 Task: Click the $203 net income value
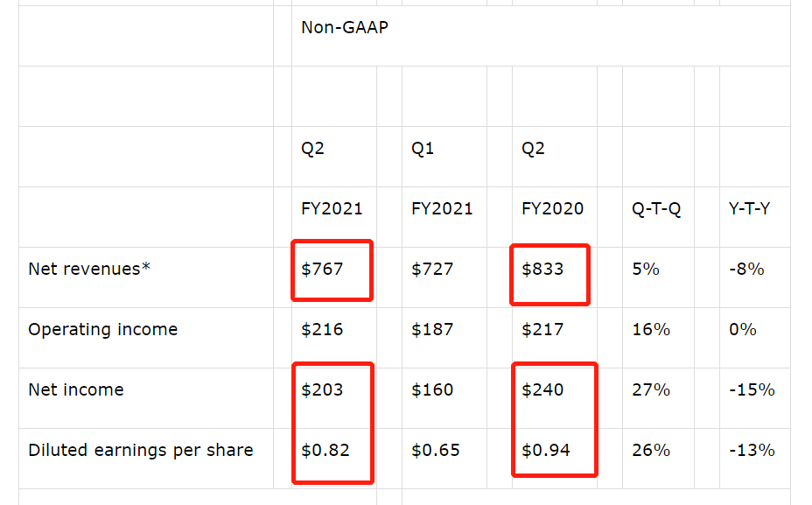pos(322,390)
